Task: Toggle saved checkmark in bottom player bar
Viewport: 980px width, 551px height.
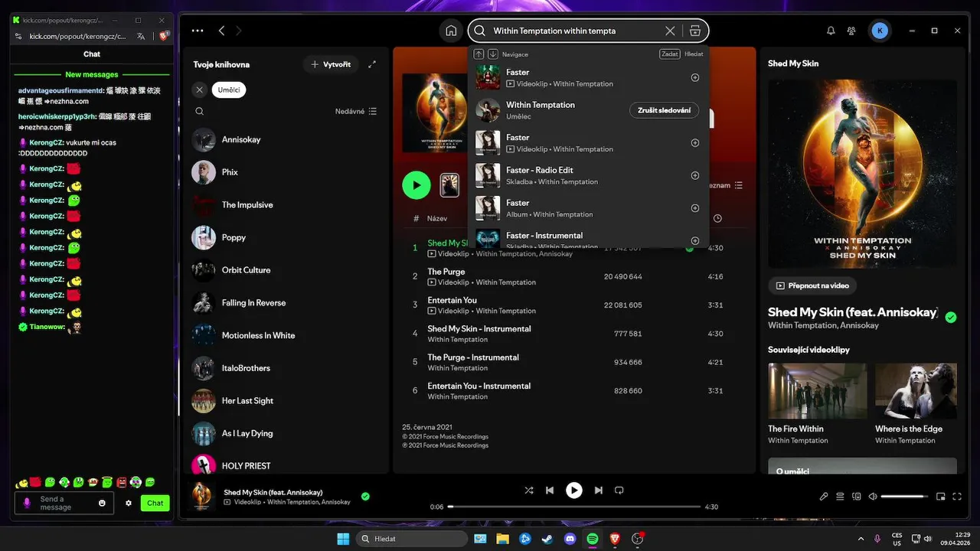Action: [365, 496]
